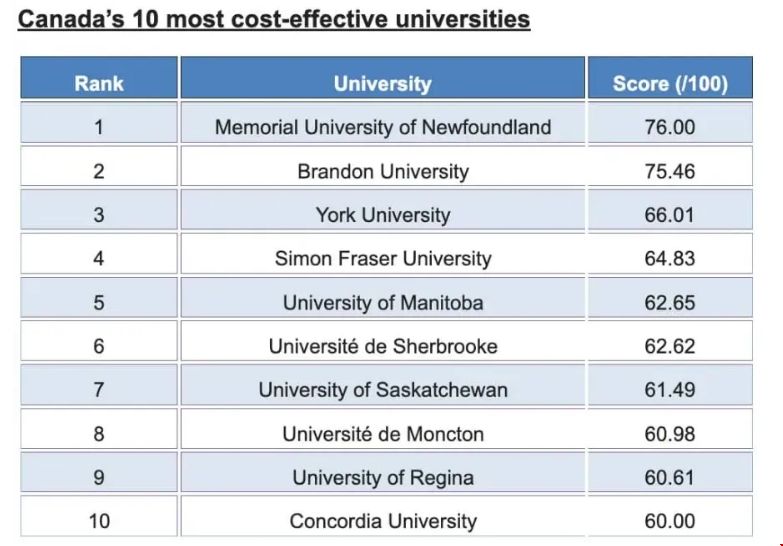
Task: Click Simon Fraser University in the table
Action: pyautogui.click(x=383, y=258)
